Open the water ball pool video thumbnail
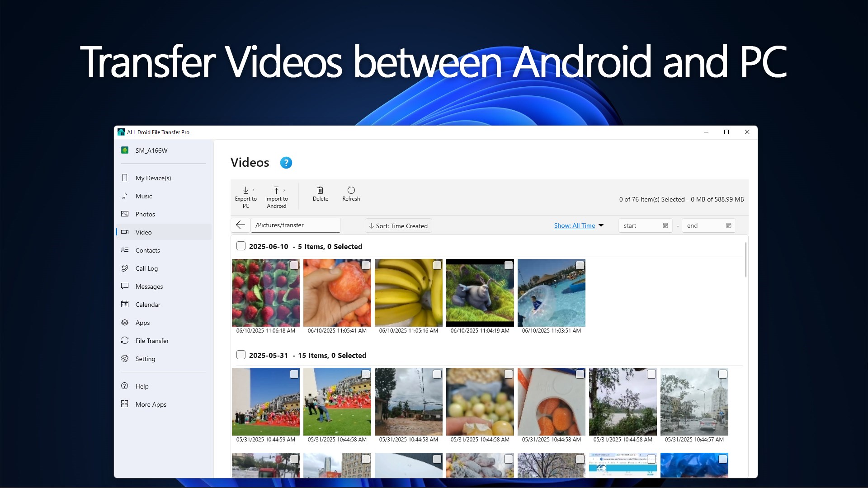The height and width of the screenshot is (488, 868). click(x=552, y=293)
